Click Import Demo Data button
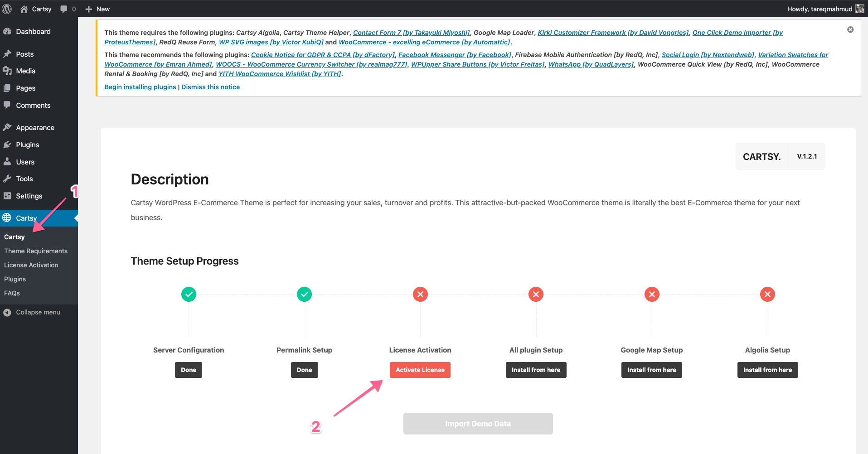 click(478, 424)
